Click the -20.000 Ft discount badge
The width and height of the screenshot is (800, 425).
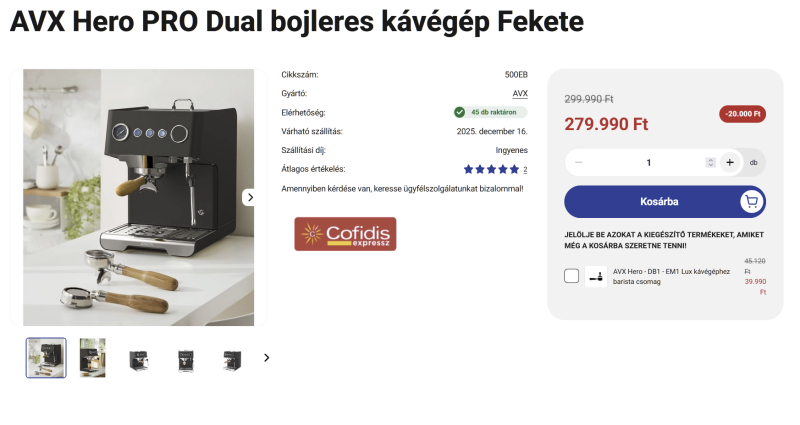point(742,114)
